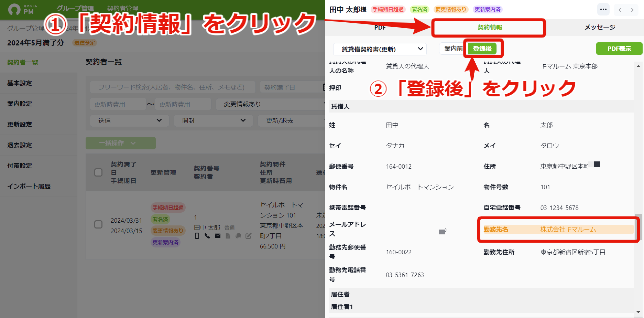This screenshot has width=644, height=318.
Task: Click the 契約満了日 date filter field
Action: (293, 87)
